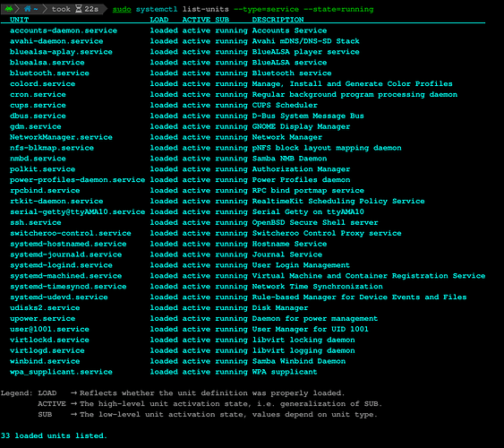Image resolution: width=504 pixels, height=448 pixels.
Task: Click 'took' word in the prompt
Action: click(61, 9)
